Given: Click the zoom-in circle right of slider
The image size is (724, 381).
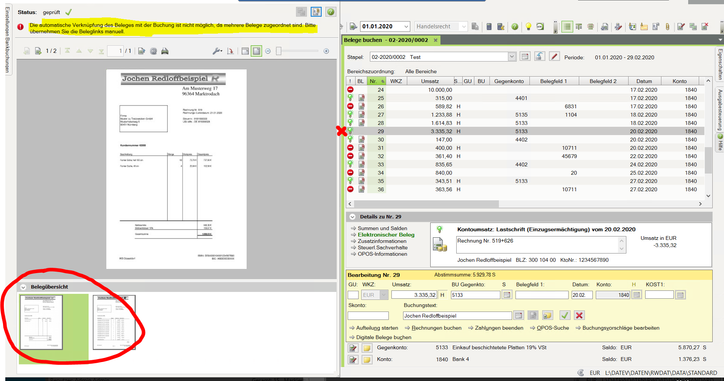Looking at the screenshot, I should coord(326,51).
